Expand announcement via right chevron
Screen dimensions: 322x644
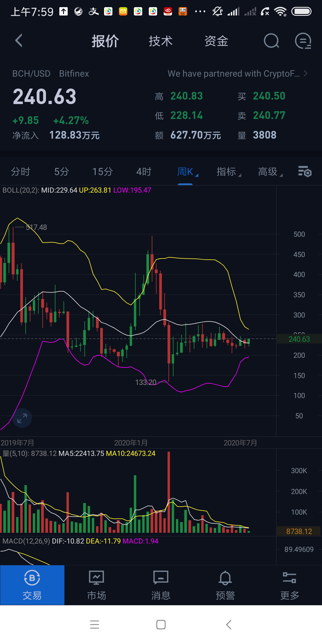tap(306, 73)
